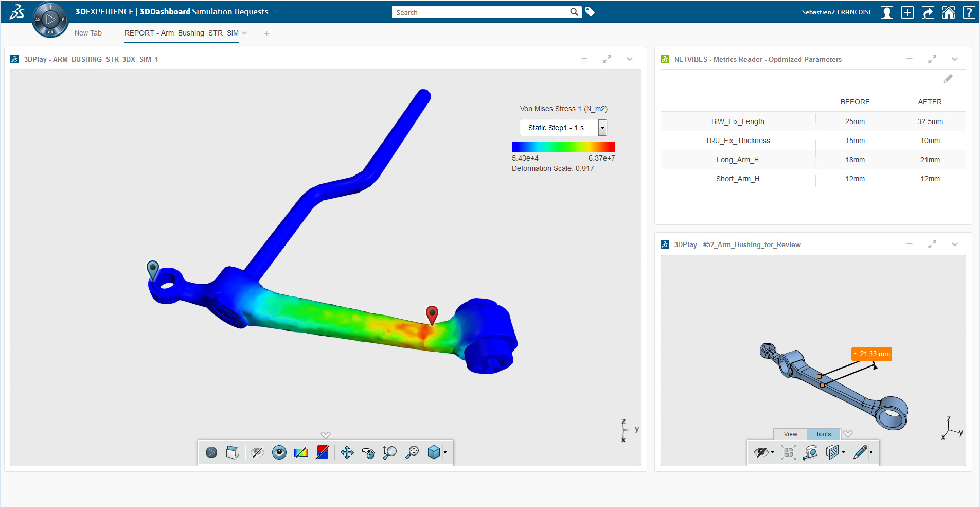Open the cube view options dropdown arrow
980x507 pixels.
(446, 453)
